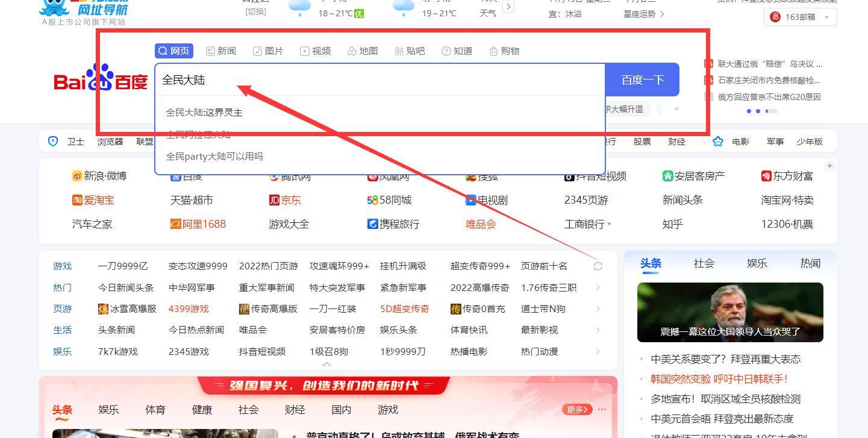Refresh the game links list
This screenshot has height=438, width=868.
(x=598, y=266)
